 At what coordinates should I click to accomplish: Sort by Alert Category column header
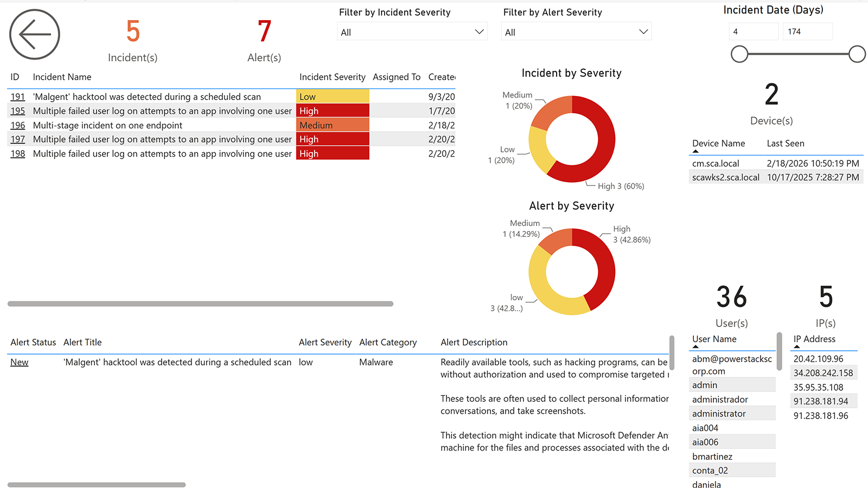pos(388,342)
